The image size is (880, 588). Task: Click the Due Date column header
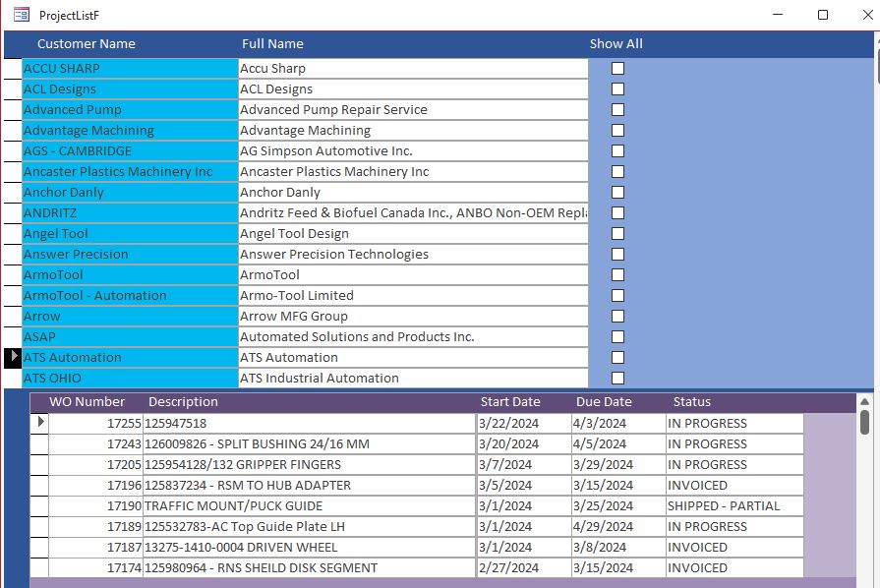[x=604, y=402]
